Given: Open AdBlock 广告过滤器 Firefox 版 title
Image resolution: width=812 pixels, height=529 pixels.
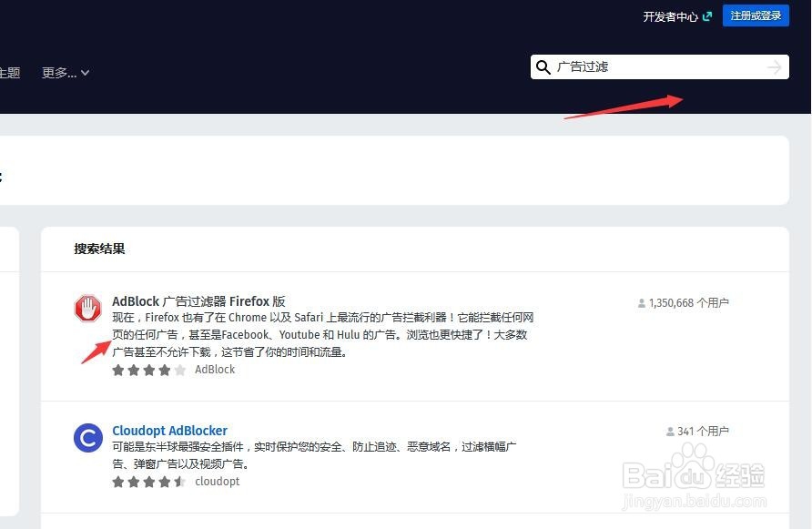Looking at the screenshot, I should pos(198,301).
